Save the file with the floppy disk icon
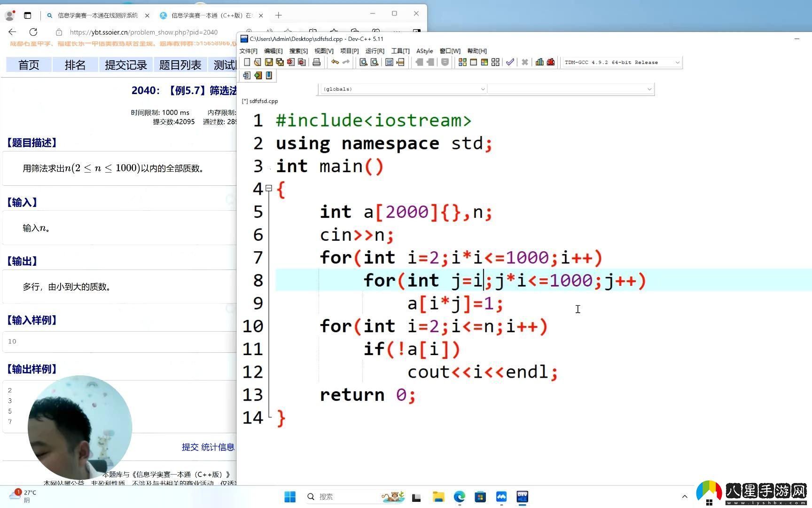 (269, 63)
